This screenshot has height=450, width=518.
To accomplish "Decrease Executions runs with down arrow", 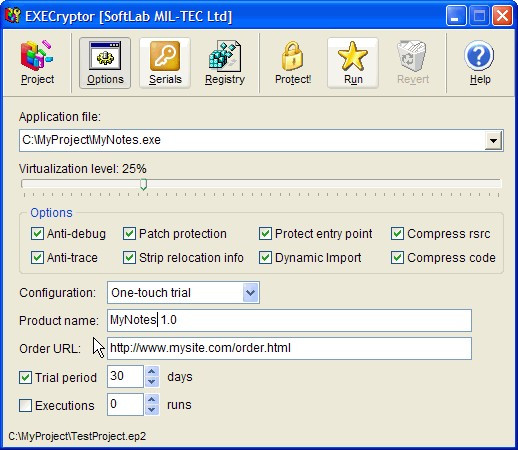I will pyautogui.click(x=152, y=410).
